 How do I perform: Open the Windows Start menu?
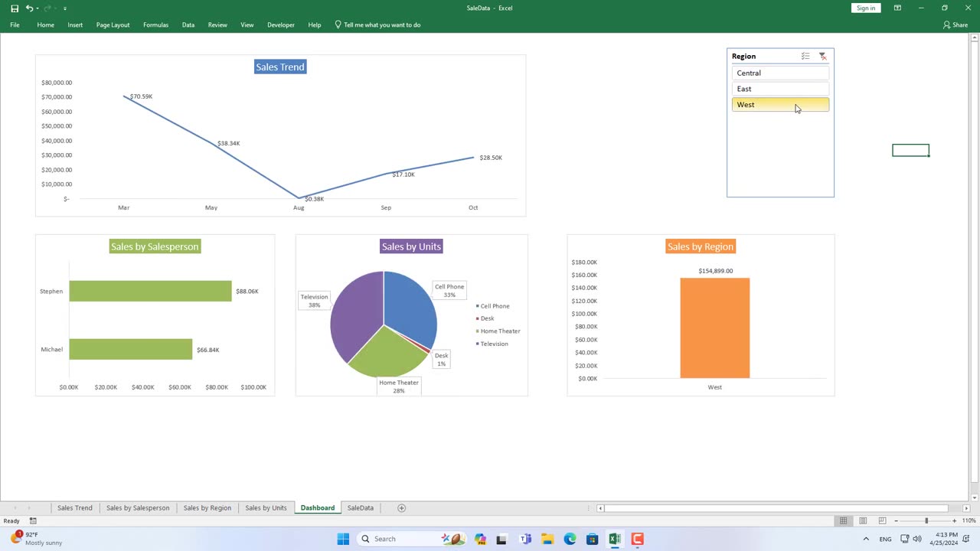click(x=343, y=539)
